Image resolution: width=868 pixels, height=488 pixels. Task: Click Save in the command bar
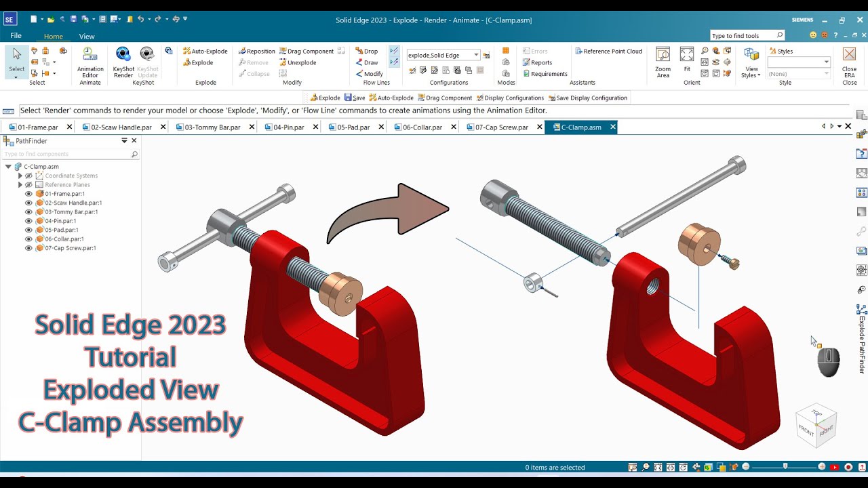point(355,98)
